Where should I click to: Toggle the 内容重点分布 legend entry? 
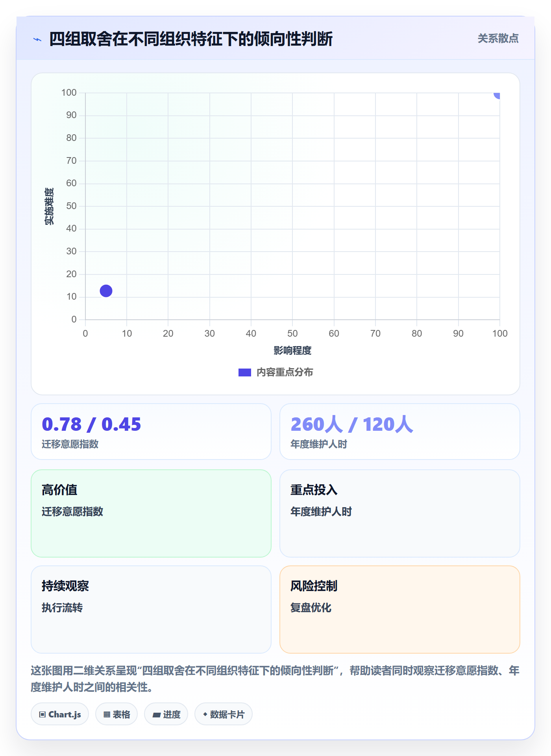275,372
